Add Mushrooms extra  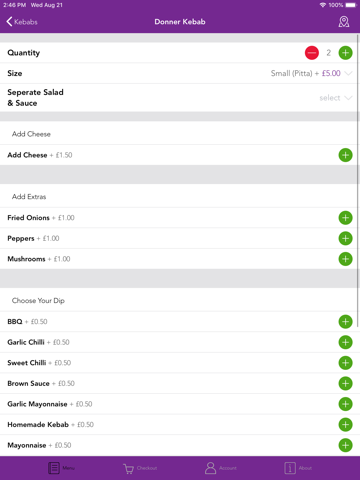345,259
